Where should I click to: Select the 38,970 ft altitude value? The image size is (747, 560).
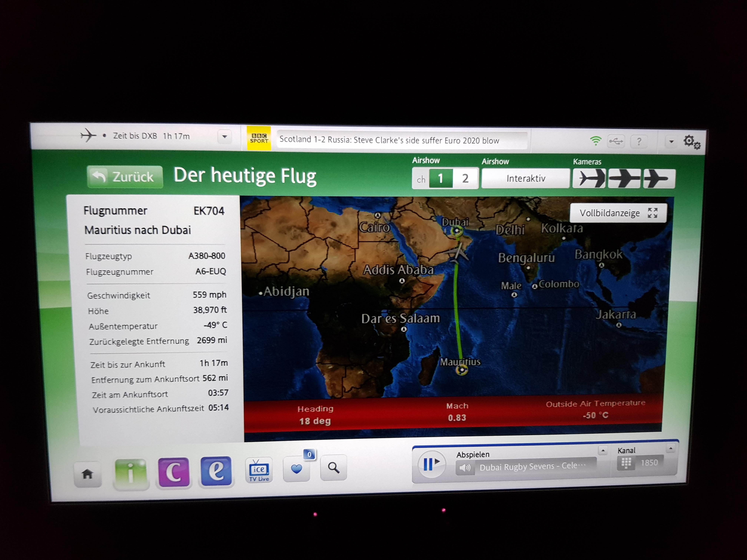tap(210, 310)
